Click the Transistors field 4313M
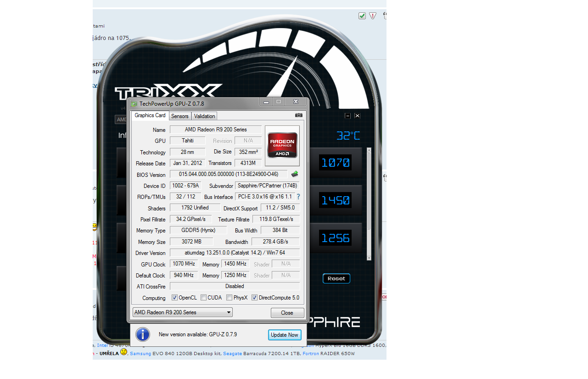The image size is (588, 379). (248, 163)
